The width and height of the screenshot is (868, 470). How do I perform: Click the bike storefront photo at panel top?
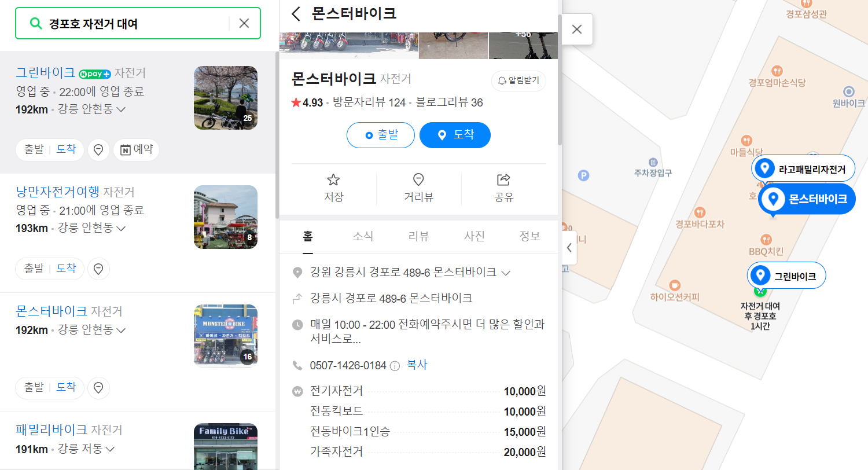tap(349, 45)
